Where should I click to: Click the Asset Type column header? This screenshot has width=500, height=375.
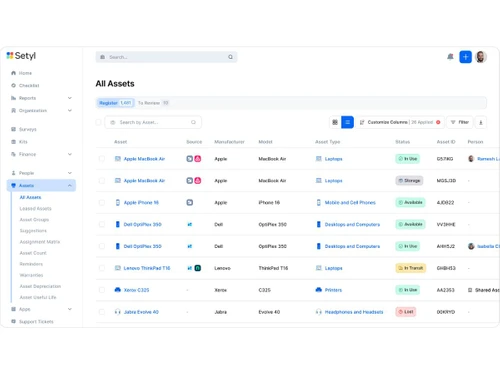coord(327,142)
